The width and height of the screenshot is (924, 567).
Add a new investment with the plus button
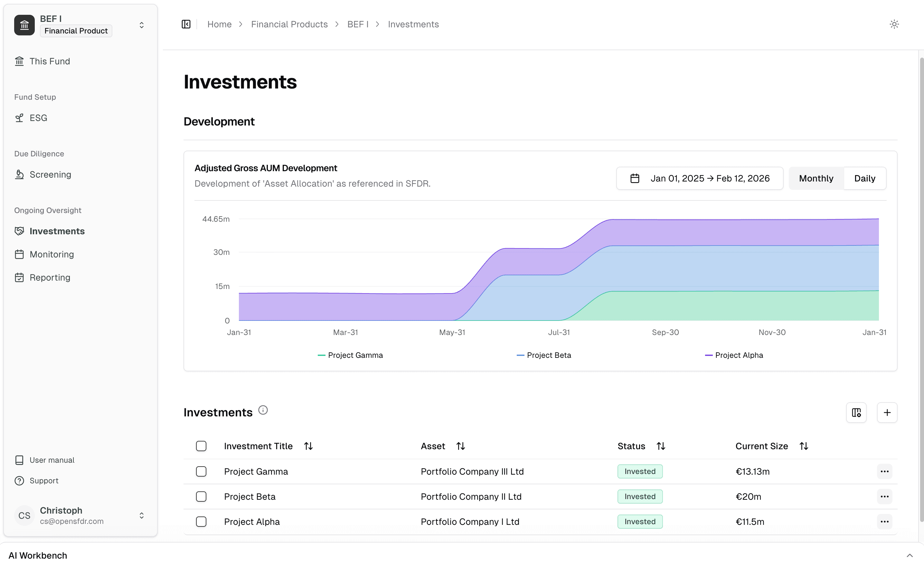[x=887, y=413]
